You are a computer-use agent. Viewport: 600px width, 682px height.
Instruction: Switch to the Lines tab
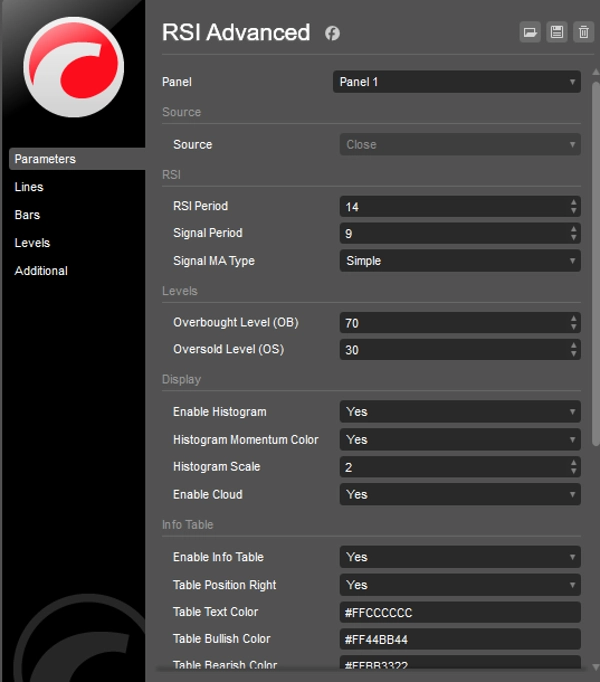(x=29, y=187)
